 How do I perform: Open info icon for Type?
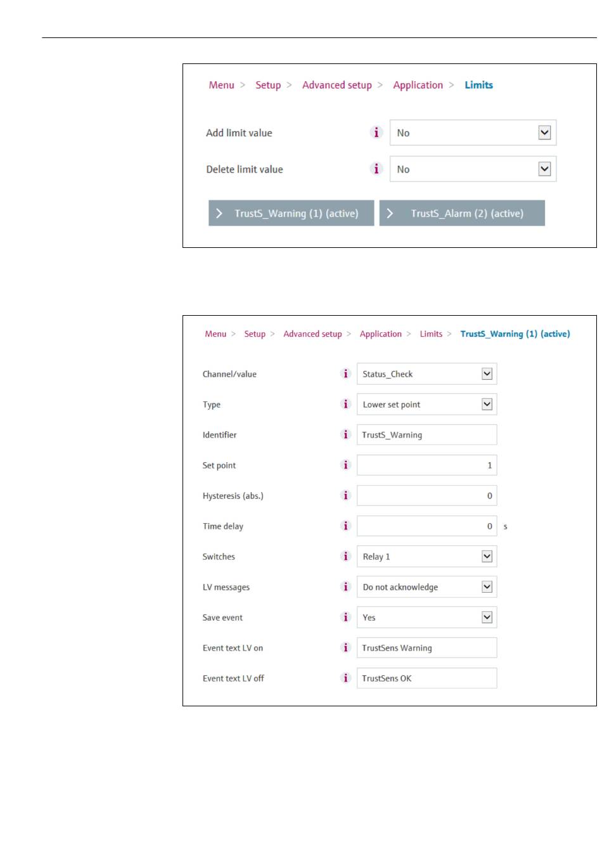345,404
